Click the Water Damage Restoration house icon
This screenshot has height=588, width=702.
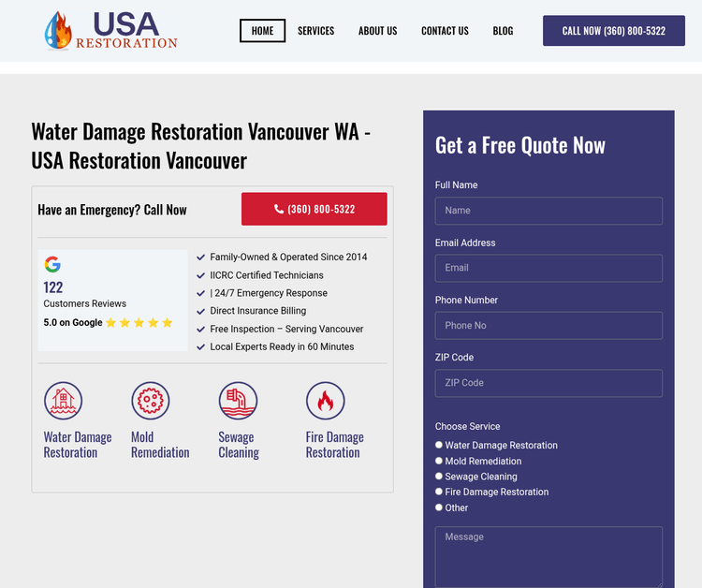[x=63, y=401]
